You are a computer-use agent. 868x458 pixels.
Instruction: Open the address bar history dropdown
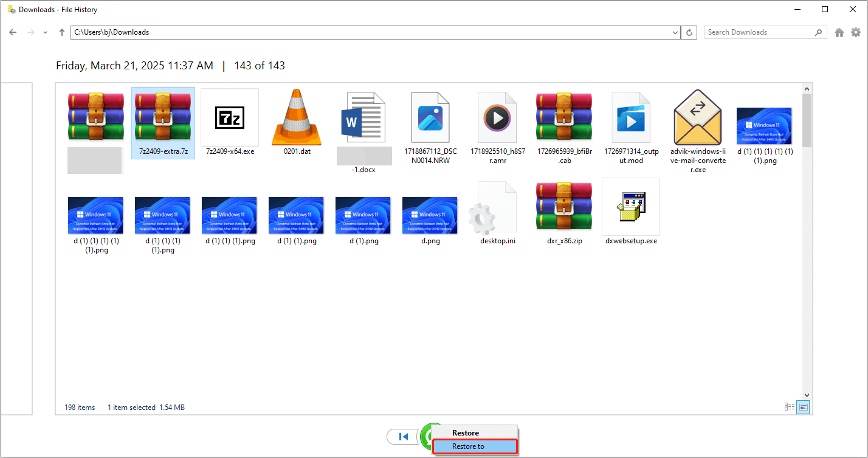pyautogui.click(x=674, y=32)
